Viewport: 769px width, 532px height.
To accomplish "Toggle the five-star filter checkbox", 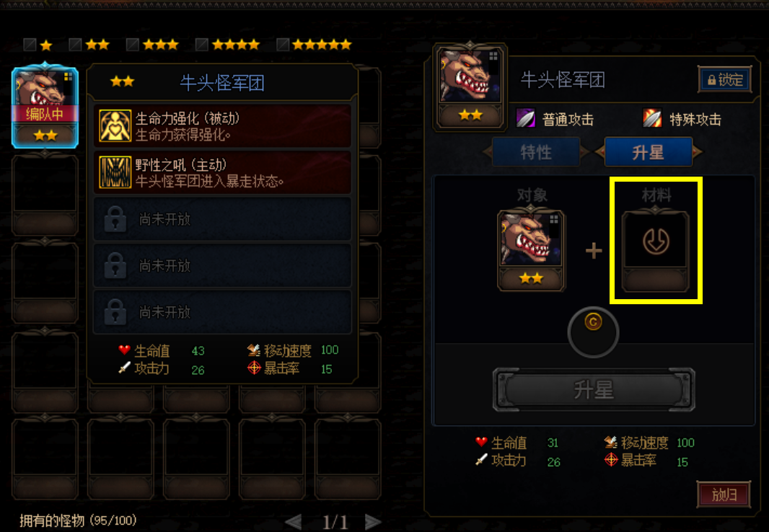I will click(x=283, y=45).
